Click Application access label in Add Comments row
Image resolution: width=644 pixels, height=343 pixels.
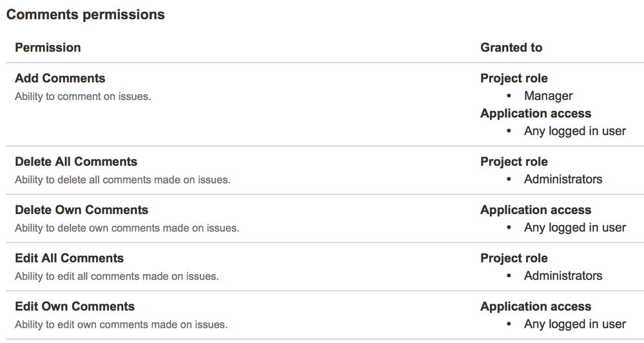tap(536, 113)
